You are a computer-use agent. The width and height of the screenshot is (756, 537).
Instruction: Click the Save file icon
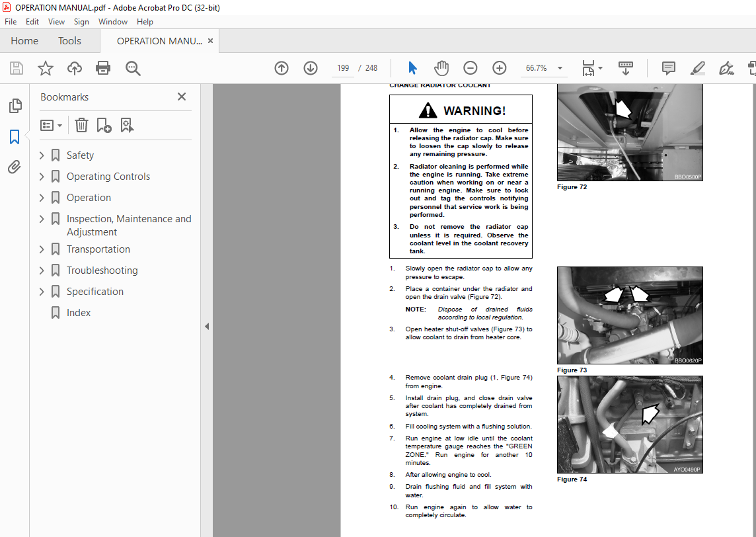click(17, 68)
